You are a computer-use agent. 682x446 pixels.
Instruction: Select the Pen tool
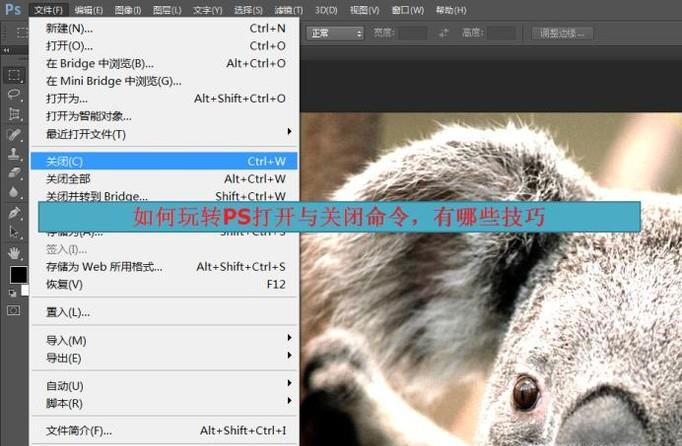pos(14,213)
